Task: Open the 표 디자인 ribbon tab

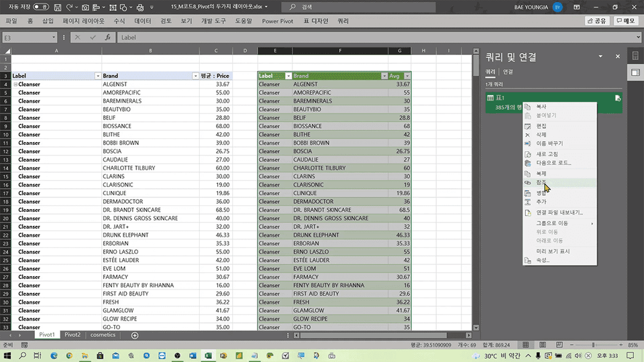Action: click(315, 21)
